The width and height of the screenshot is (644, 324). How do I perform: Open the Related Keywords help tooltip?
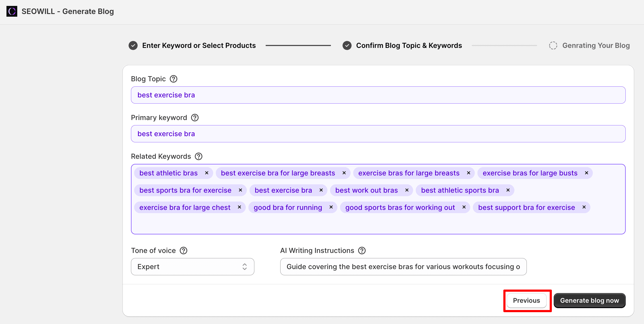[199, 156]
